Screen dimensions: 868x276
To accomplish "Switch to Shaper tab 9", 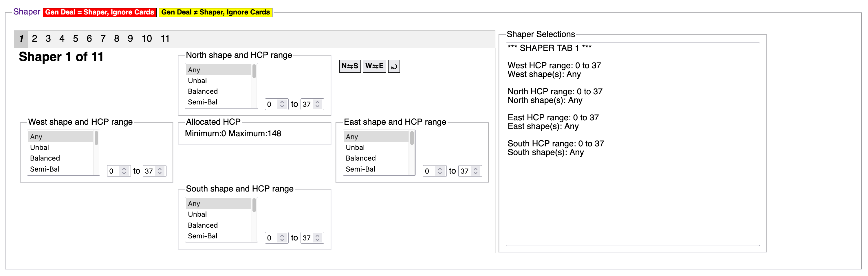I will coord(130,39).
